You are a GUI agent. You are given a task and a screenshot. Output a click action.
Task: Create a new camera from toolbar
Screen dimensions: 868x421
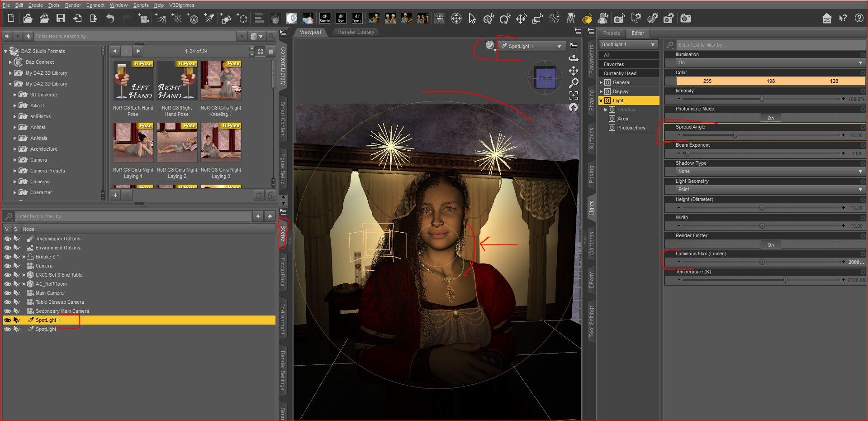pyautogui.click(x=143, y=18)
